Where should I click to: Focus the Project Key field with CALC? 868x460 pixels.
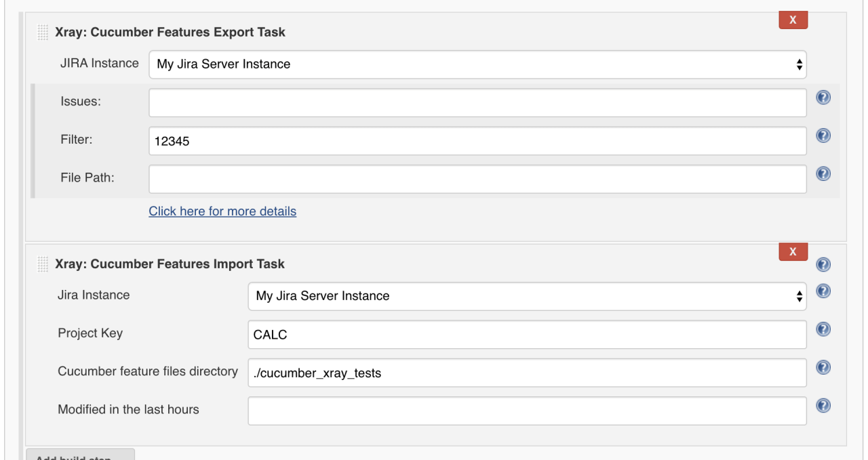pyautogui.click(x=527, y=335)
